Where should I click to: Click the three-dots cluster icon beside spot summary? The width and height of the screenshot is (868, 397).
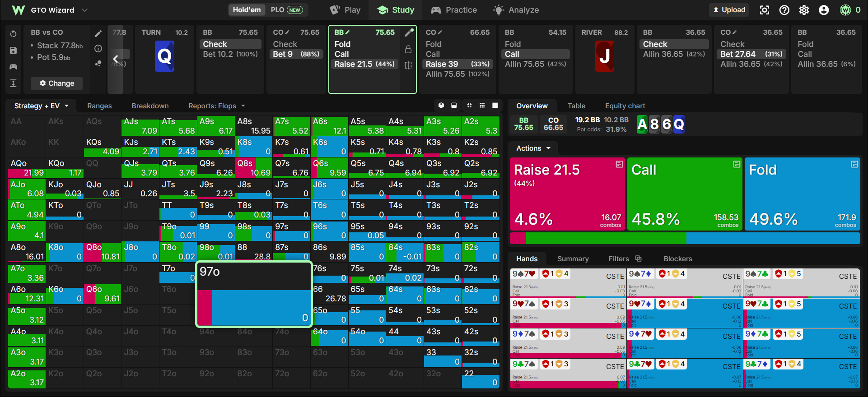(98, 64)
